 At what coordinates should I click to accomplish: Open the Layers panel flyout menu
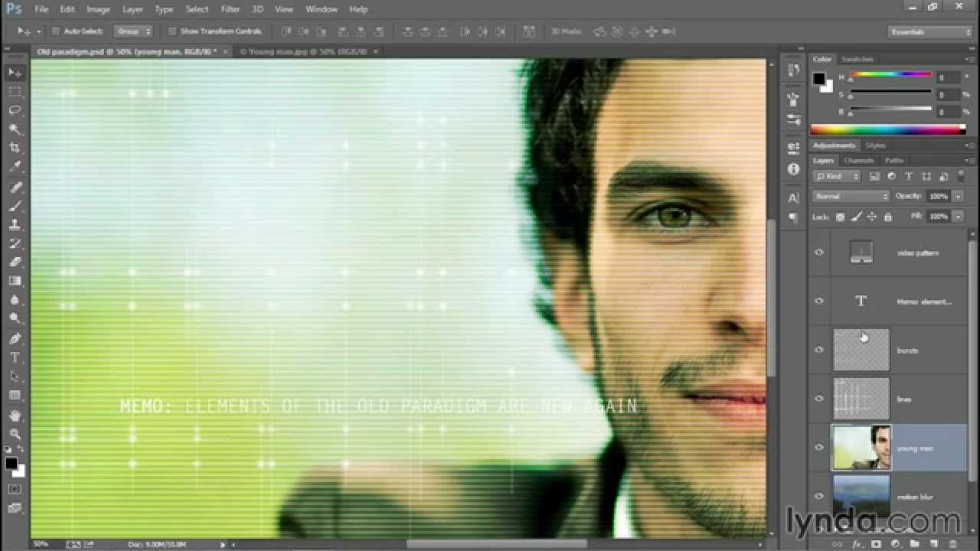[970, 161]
